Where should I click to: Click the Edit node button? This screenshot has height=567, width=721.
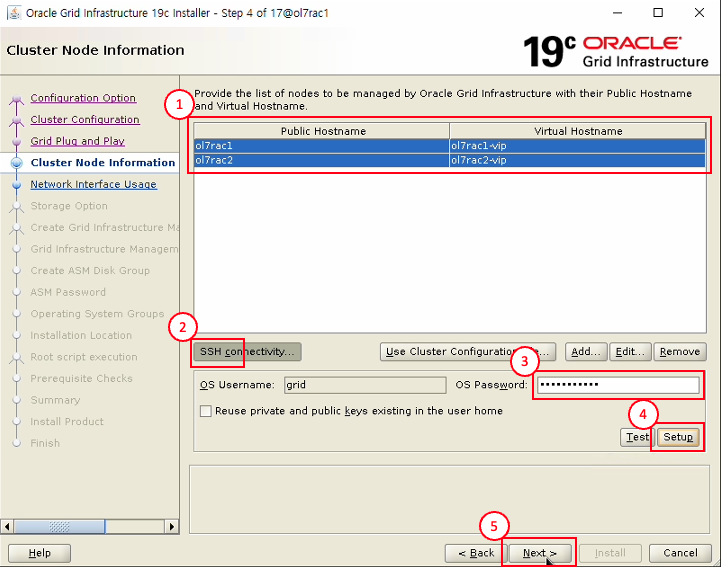[x=630, y=352]
